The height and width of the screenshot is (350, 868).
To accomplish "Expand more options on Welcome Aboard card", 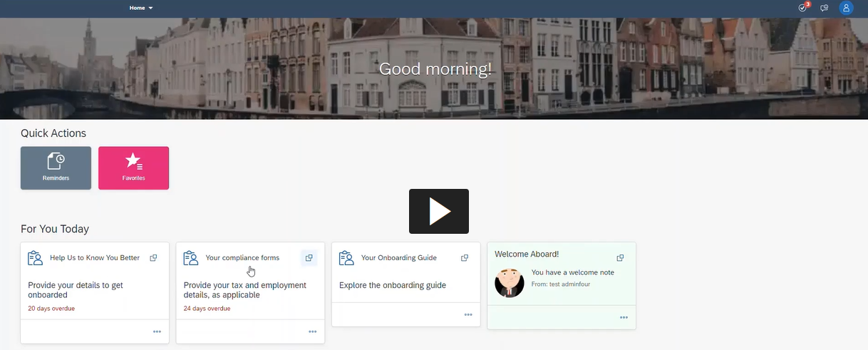I will [x=624, y=317].
